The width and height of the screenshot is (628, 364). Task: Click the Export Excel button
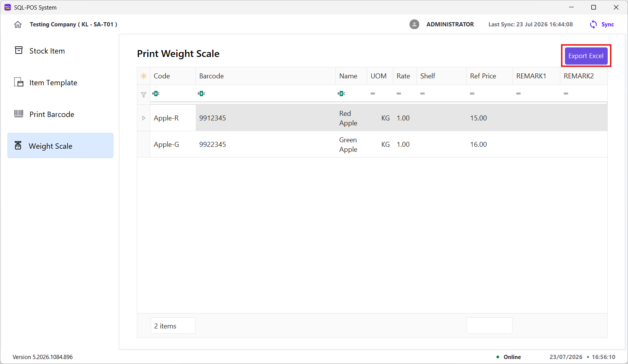click(586, 56)
